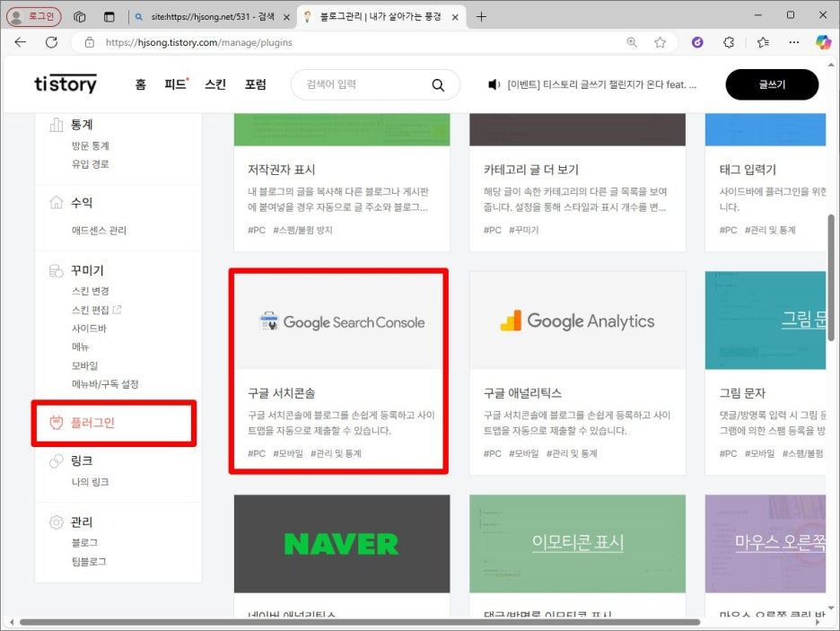The height and width of the screenshot is (631, 840).
Task: Open a new tab with plus button
Action: click(x=481, y=16)
